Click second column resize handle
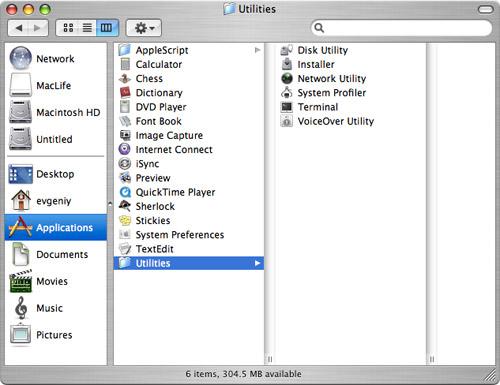Viewport: 500px width, 385px height. 432,359
